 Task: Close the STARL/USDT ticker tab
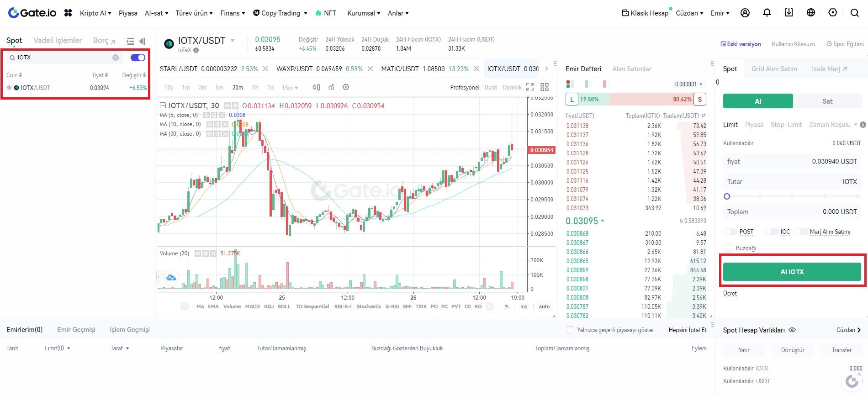pos(265,69)
